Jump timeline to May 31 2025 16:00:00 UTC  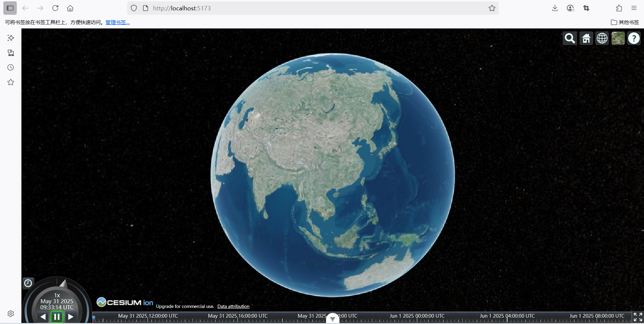click(238, 316)
